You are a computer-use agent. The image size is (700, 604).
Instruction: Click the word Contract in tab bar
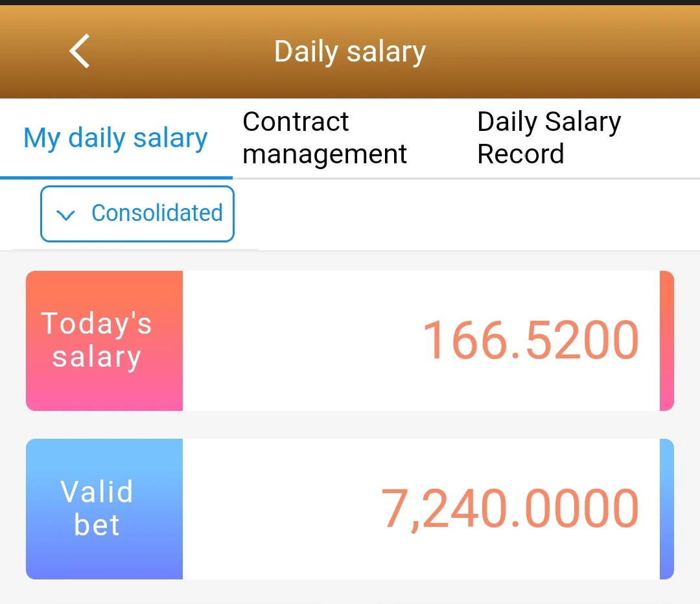click(296, 121)
